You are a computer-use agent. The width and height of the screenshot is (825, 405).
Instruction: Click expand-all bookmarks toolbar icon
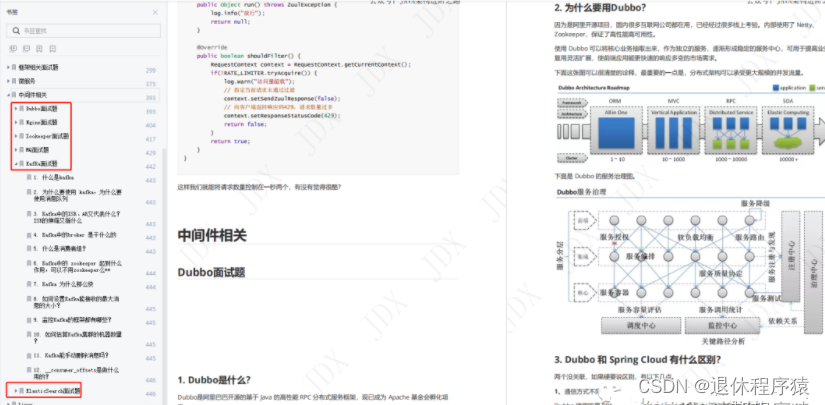[x=13, y=49]
